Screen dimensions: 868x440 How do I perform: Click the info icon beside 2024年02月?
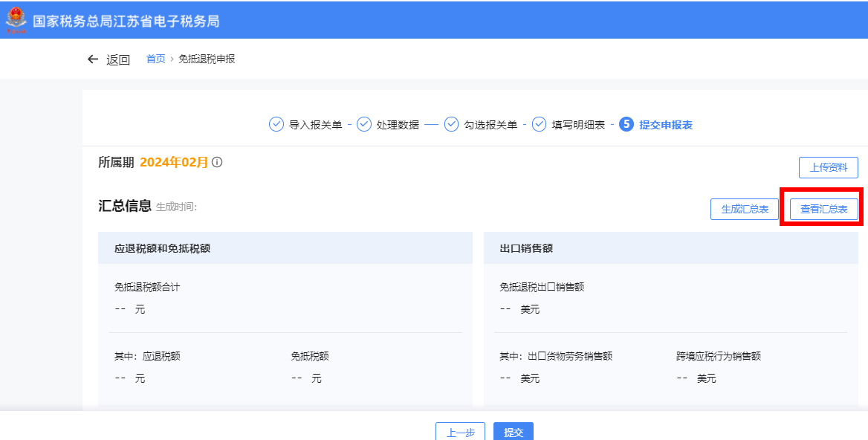pos(217,162)
